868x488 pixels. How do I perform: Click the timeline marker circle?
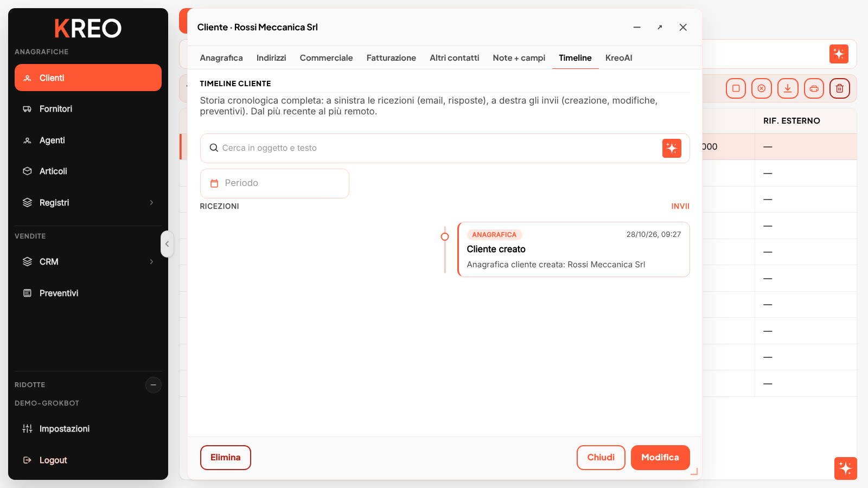point(445,236)
